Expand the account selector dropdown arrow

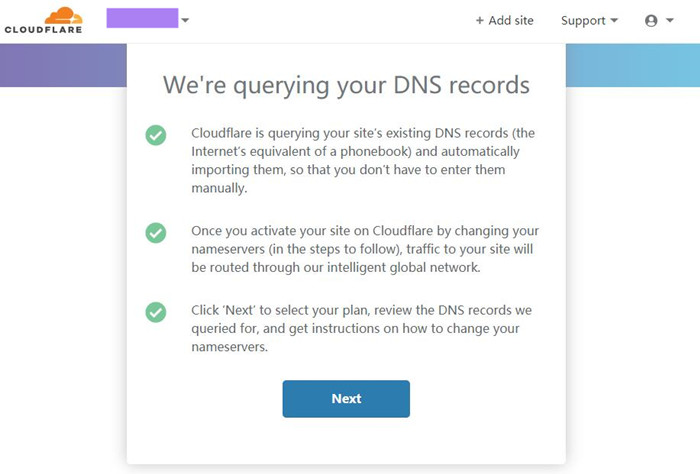point(185,20)
